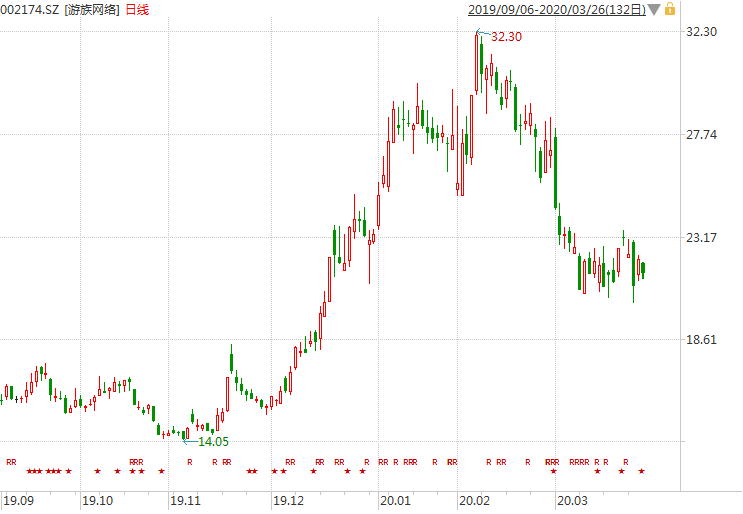Open the date range dropdown triangle
The height and width of the screenshot is (514, 743).
click(x=653, y=10)
